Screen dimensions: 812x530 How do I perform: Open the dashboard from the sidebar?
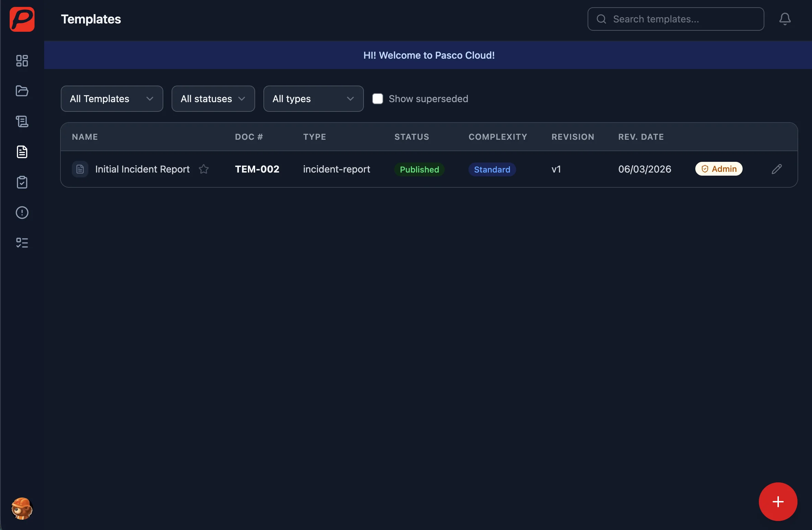click(x=22, y=61)
